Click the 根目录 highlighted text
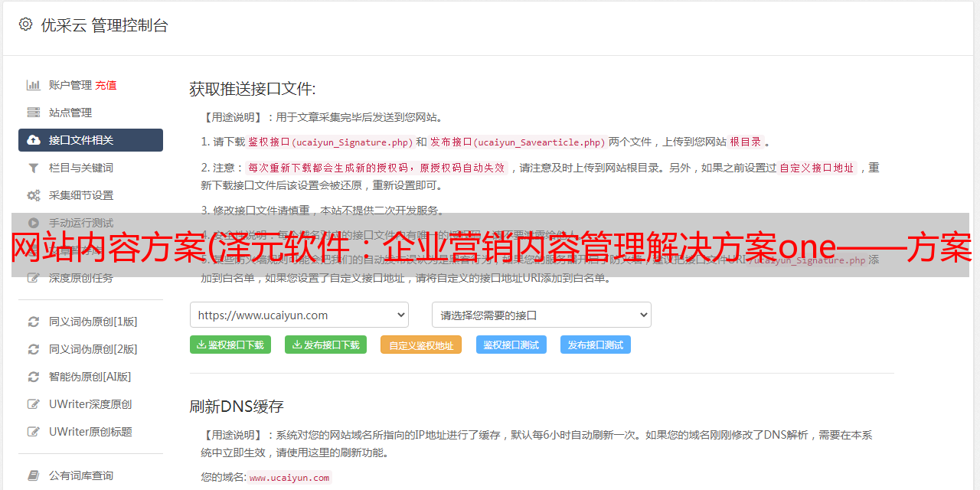Image resolution: width=980 pixels, height=490 pixels. pyautogui.click(x=746, y=142)
